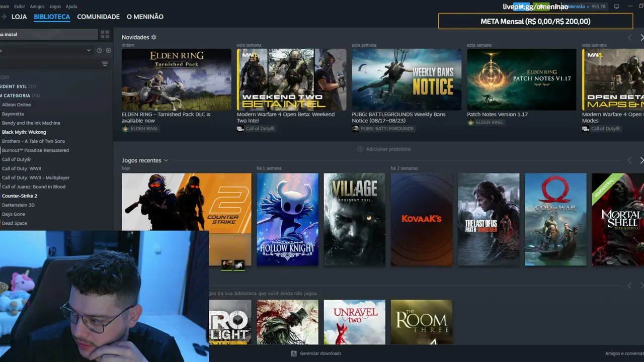The width and height of the screenshot is (644, 362).
Task: Select Albion Online in the game list
Action: click(16, 105)
